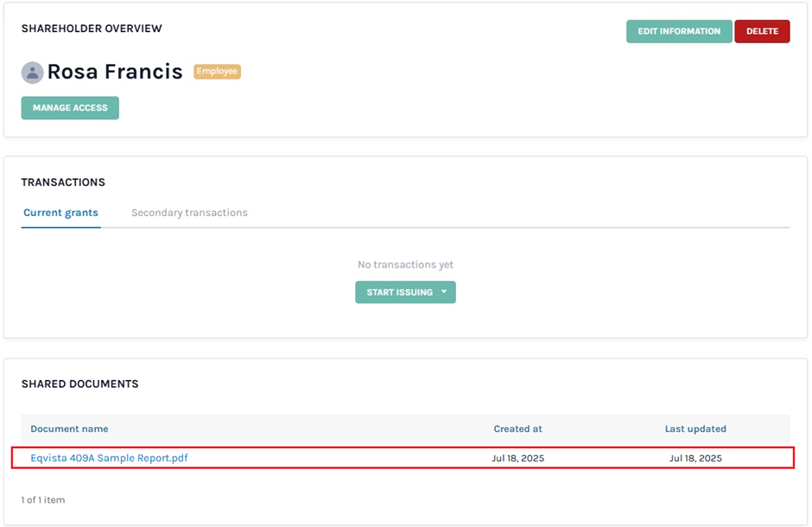Click the Employee badge
The width and height of the screenshot is (812, 527).
[217, 72]
